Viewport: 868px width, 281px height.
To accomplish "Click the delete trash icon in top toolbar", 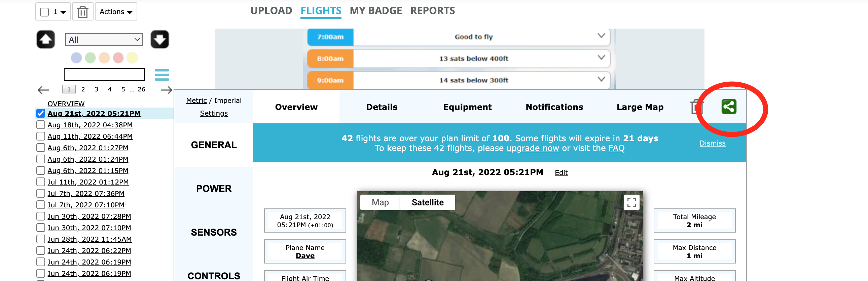I will pos(82,12).
